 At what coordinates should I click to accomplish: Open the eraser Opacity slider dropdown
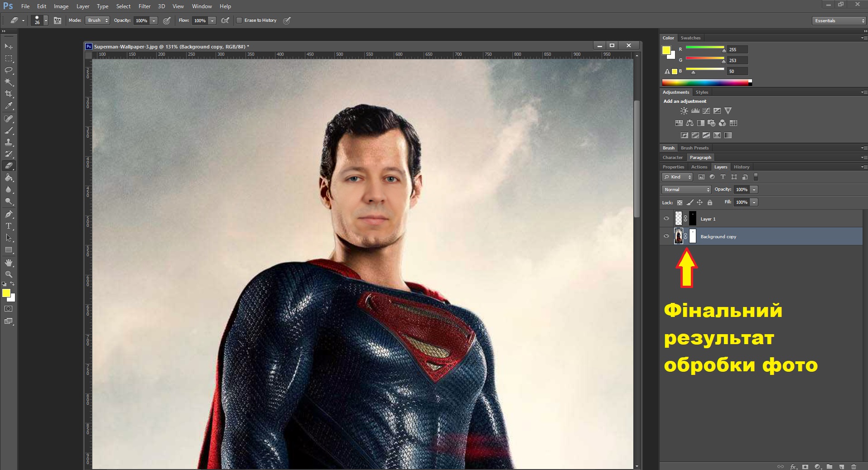tap(154, 20)
